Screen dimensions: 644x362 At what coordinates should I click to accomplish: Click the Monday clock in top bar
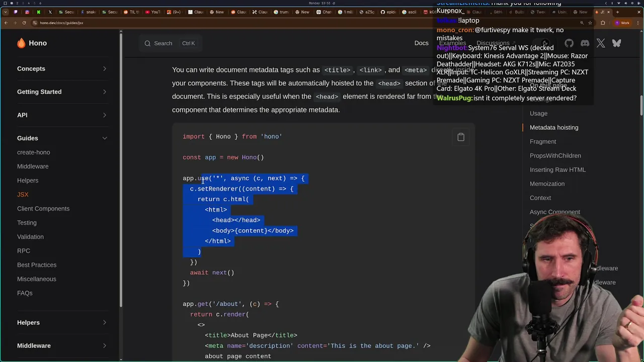click(x=319, y=3)
